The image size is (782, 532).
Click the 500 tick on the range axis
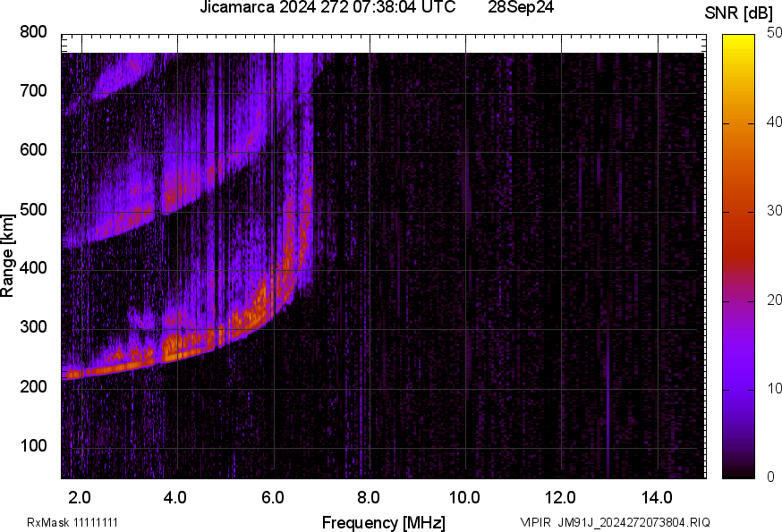pos(33,209)
